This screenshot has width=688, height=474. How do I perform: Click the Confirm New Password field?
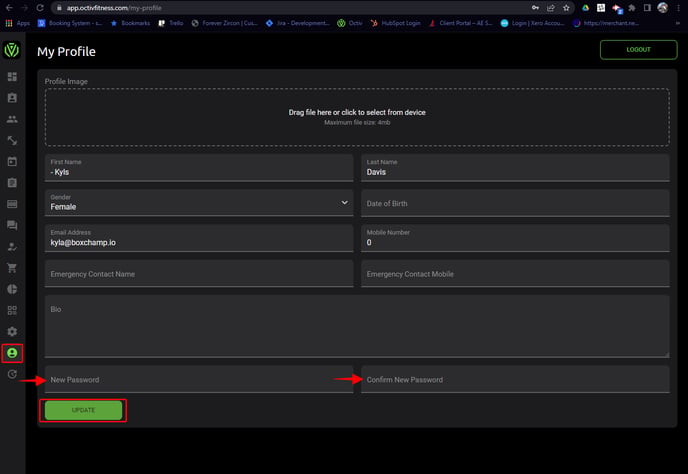pyautogui.click(x=515, y=379)
